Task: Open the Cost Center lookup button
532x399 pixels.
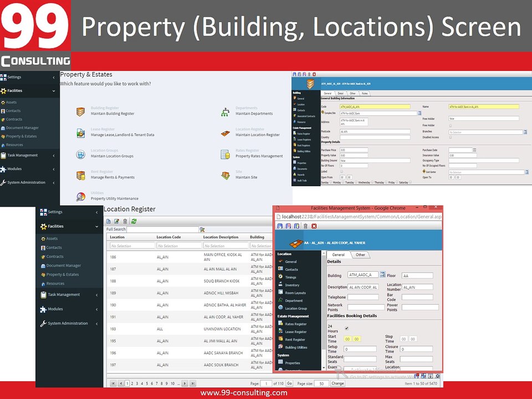Action: tap(527, 172)
